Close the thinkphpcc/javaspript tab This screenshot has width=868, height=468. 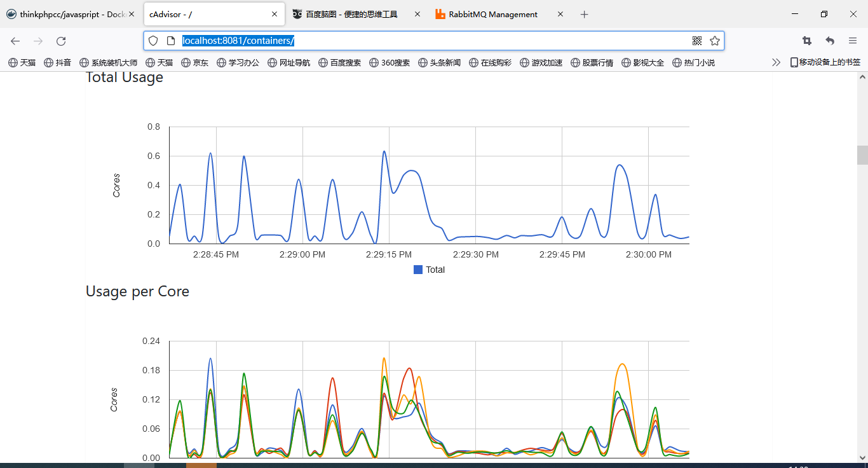[x=132, y=14]
